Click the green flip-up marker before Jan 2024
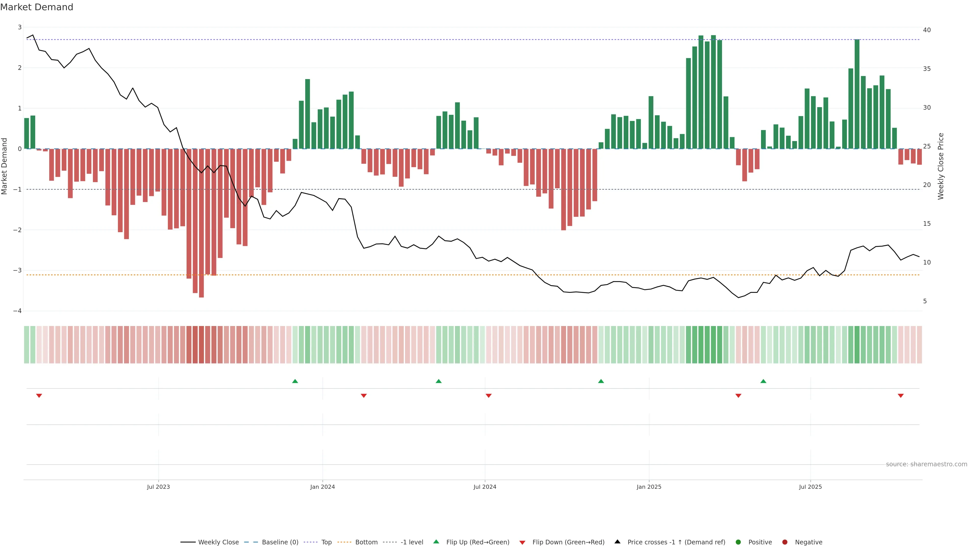This screenshot has height=551, width=980. [295, 381]
